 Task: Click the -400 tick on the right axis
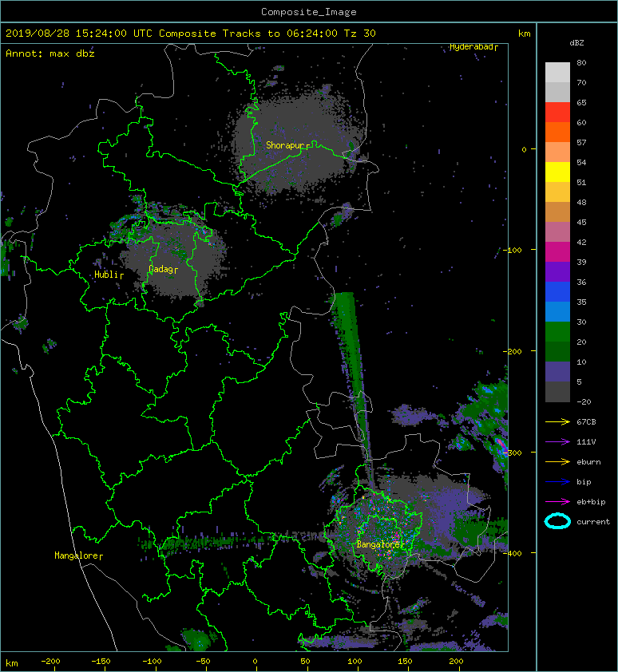pyautogui.click(x=512, y=553)
